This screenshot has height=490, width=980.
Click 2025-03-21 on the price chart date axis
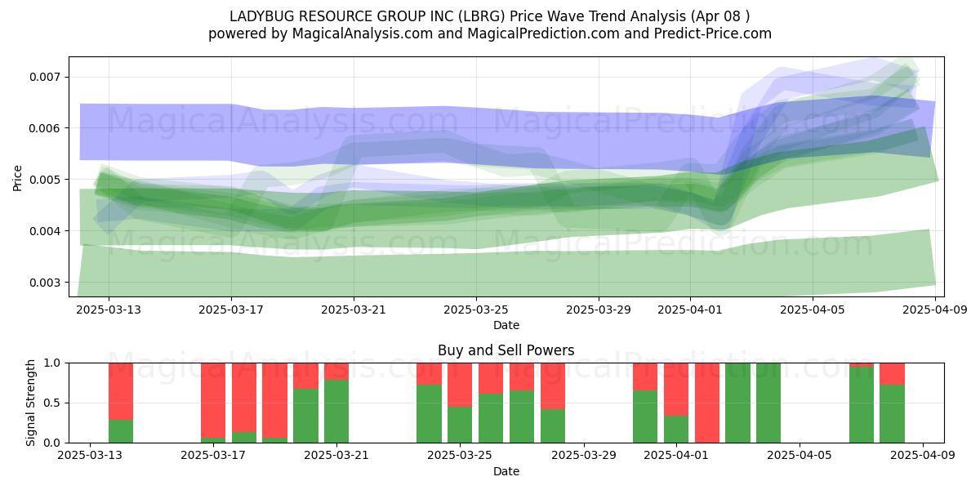click(354, 310)
